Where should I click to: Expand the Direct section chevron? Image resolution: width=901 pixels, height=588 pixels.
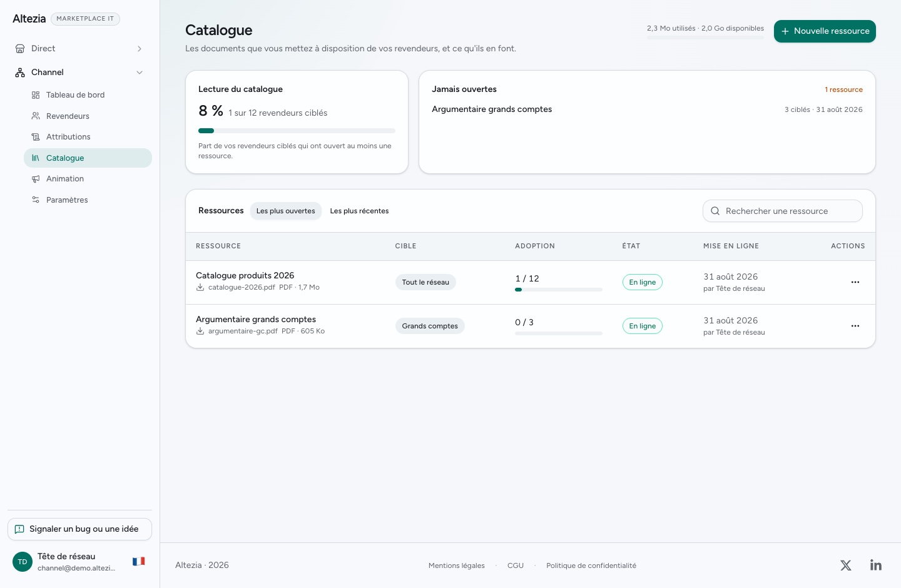click(140, 49)
